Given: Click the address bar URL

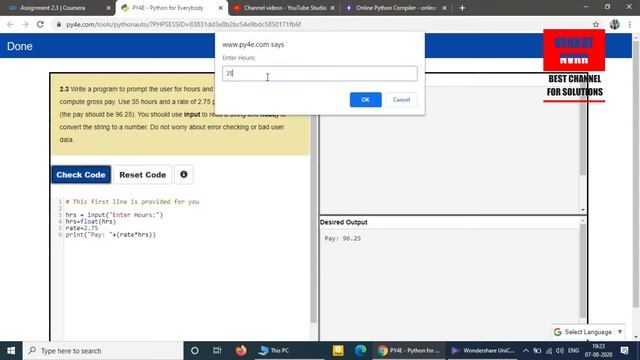Looking at the screenshot, I should [x=184, y=24].
